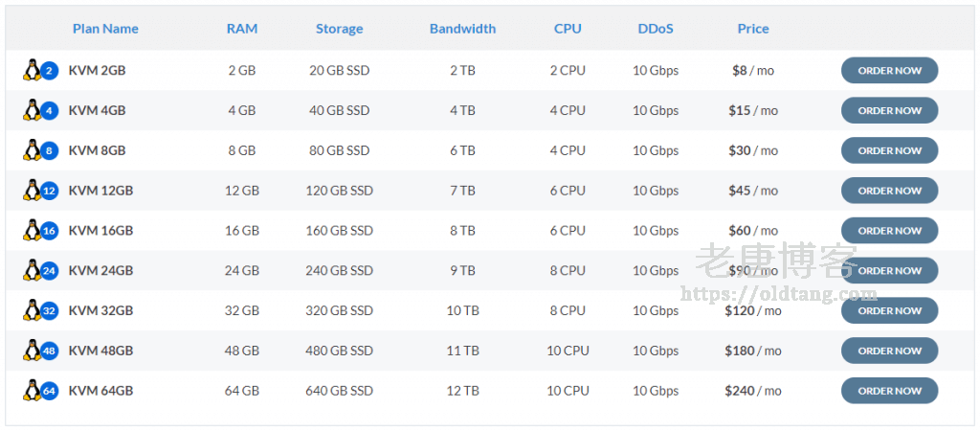Click the Linux penguin icon for KVM 4GB
Viewport: 980px width, 431px height.
(x=33, y=110)
